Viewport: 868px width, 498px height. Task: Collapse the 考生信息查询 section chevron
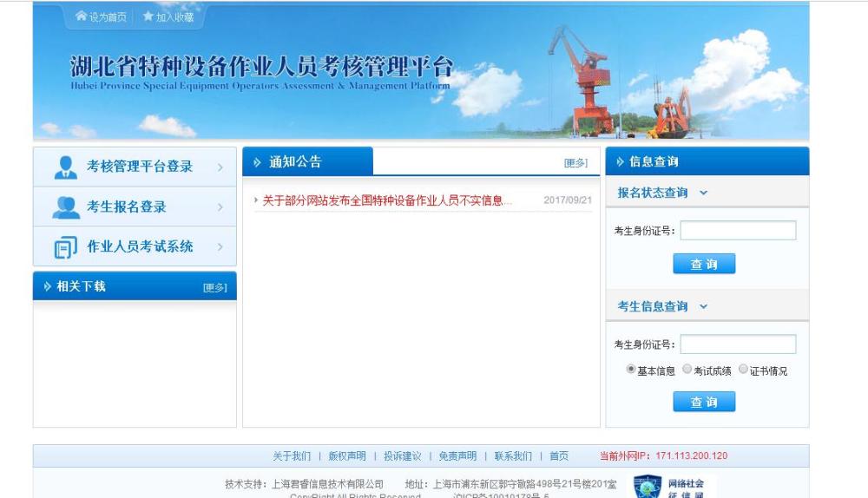(x=704, y=306)
